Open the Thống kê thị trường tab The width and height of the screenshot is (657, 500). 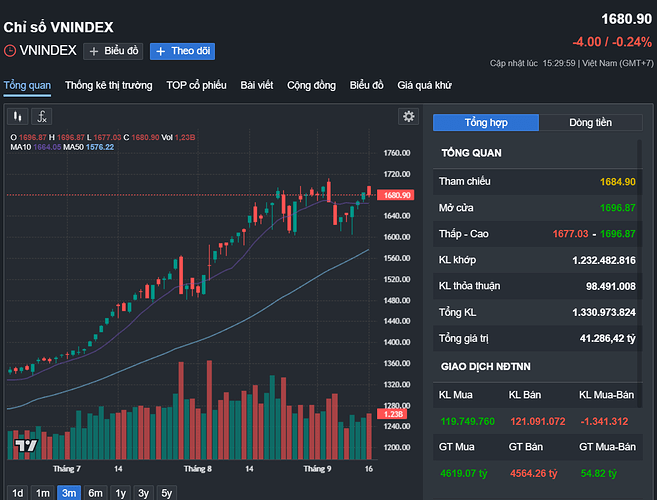pos(108,85)
